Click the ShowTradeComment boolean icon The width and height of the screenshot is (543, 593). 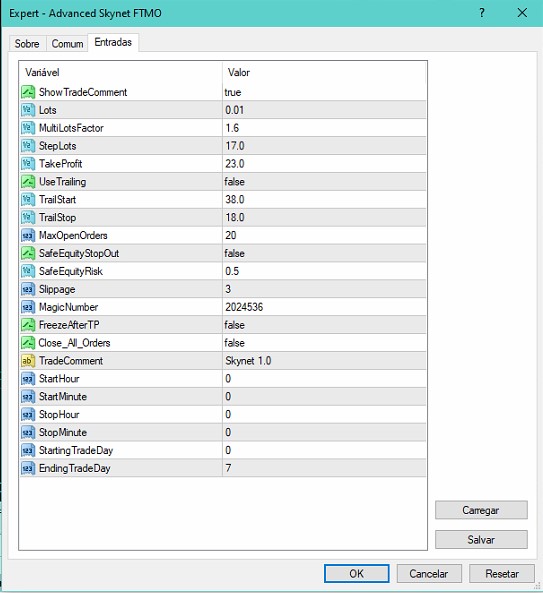coord(28,92)
